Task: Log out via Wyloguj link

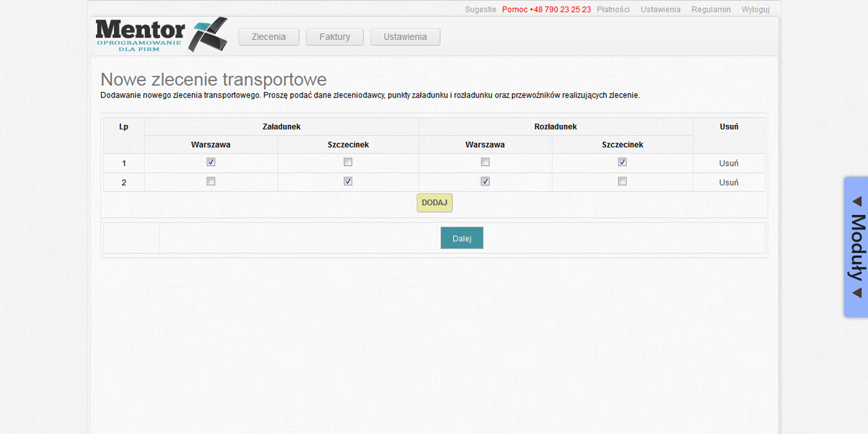Action: [x=755, y=9]
